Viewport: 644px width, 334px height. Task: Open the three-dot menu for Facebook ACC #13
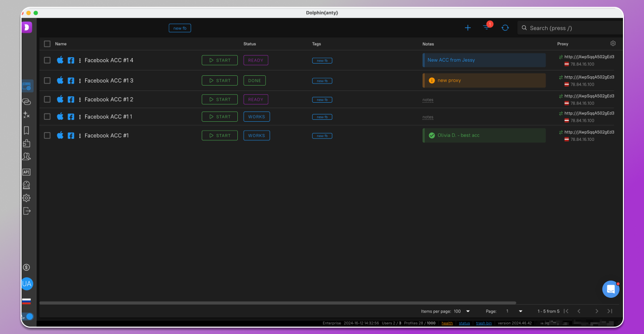[x=80, y=81]
